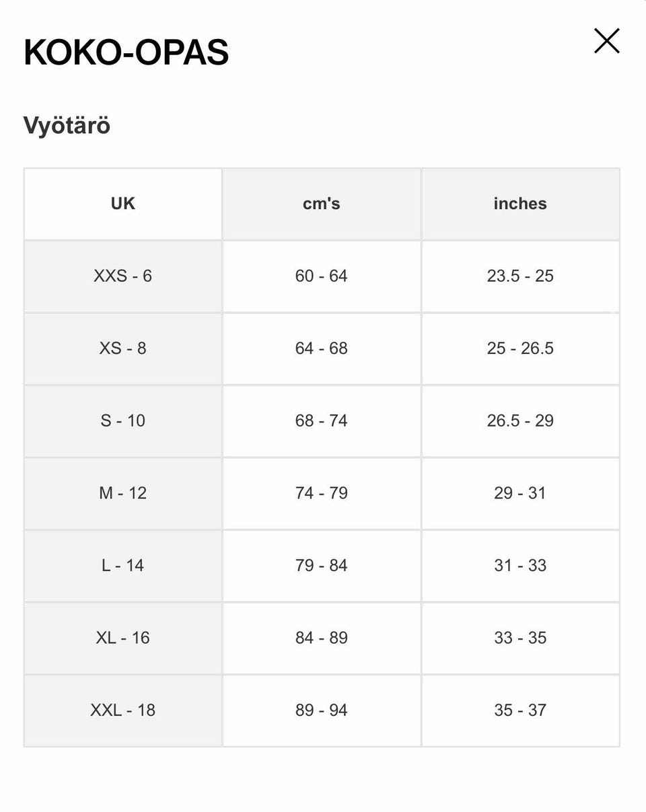Select the 29 - 31 inches cell
Viewport: 646px width, 812px height.
coord(520,493)
